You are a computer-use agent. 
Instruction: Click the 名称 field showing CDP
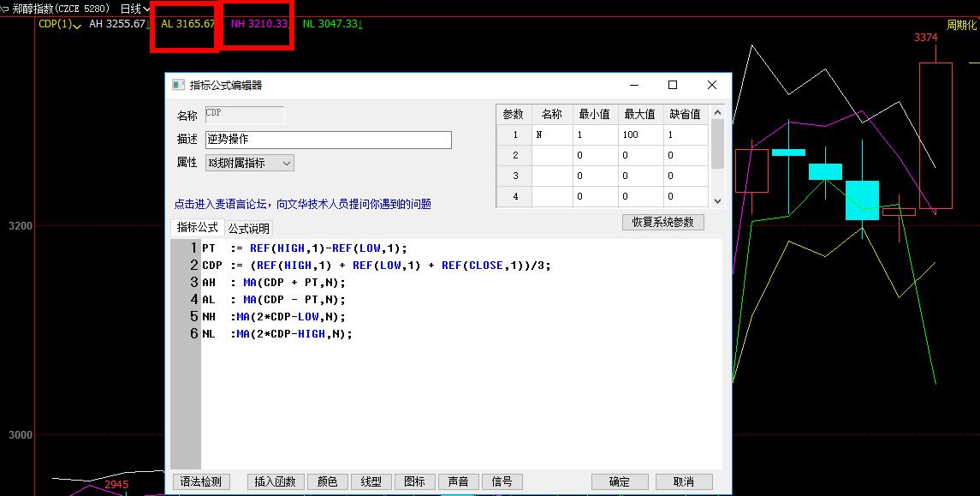click(x=245, y=115)
